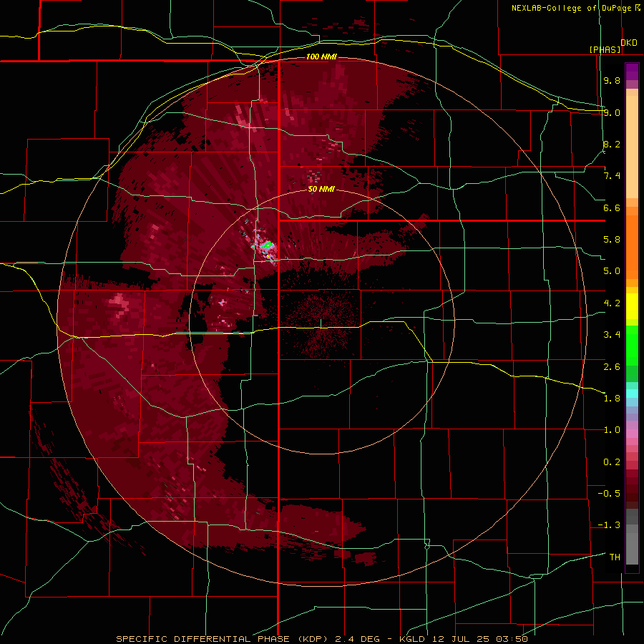
Task: Click the gray bottom segment of the color bar
Action: pyautogui.click(x=632, y=548)
